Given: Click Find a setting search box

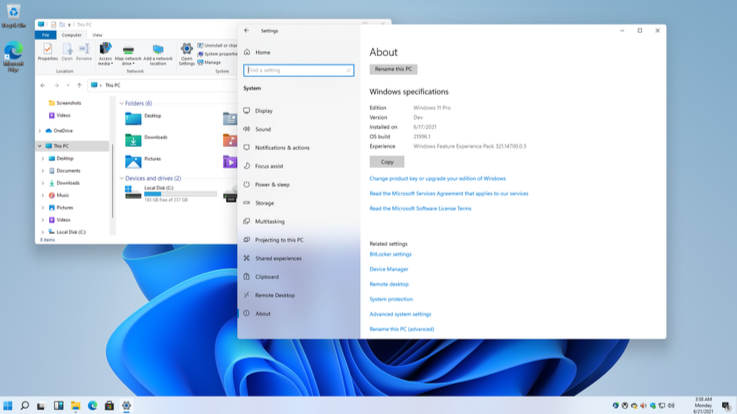Looking at the screenshot, I should pos(298,70).
